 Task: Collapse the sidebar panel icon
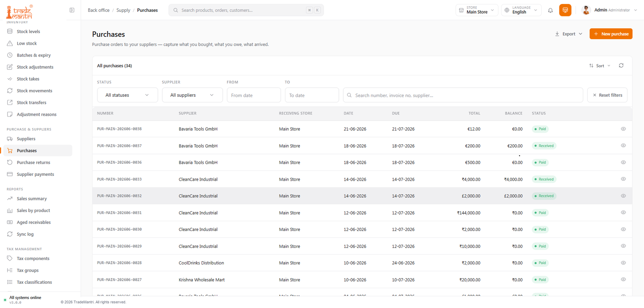(72, 10)
